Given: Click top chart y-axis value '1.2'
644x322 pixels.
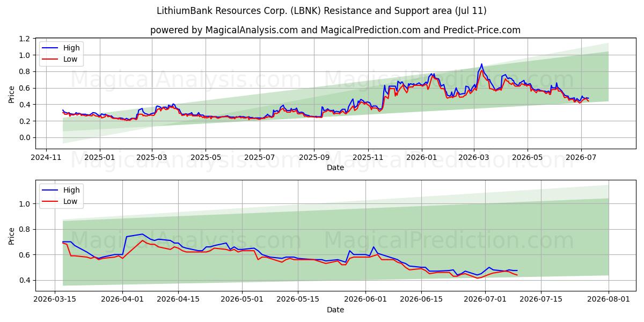Looking at the screenshot, I should pos(25,39).
